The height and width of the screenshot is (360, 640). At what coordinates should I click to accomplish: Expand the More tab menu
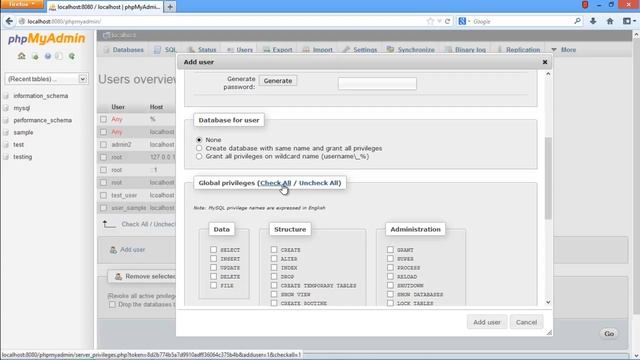pos(564,50)
